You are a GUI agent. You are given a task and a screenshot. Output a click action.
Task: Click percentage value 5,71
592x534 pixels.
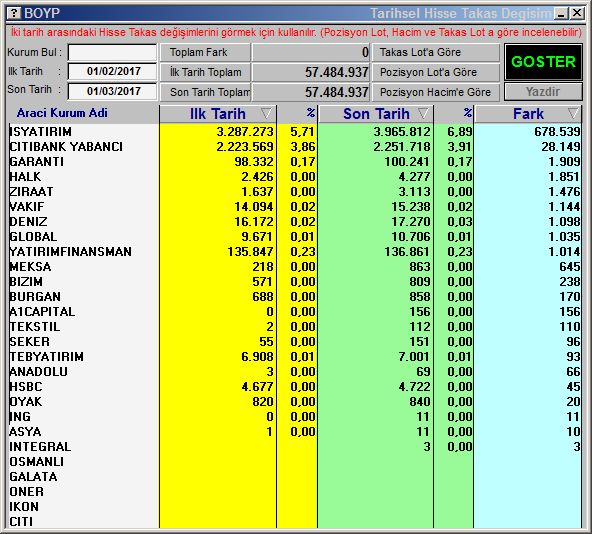pos(303,132)
